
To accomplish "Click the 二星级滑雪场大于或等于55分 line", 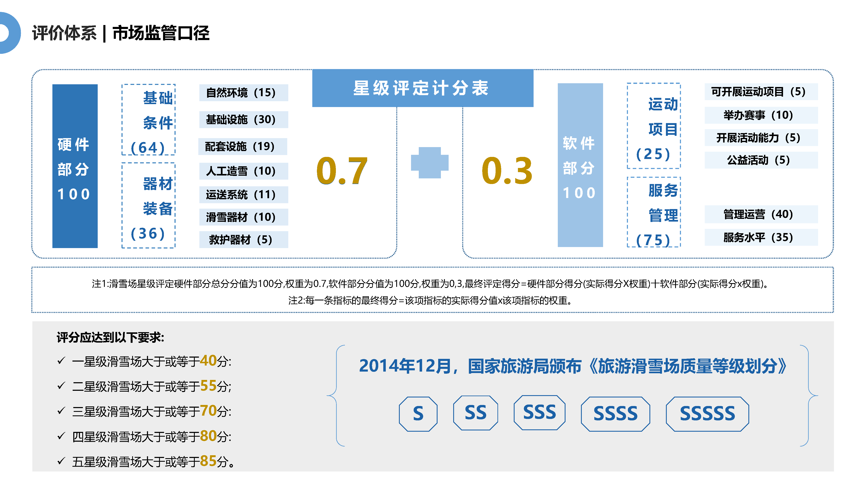I will point(152,386).
